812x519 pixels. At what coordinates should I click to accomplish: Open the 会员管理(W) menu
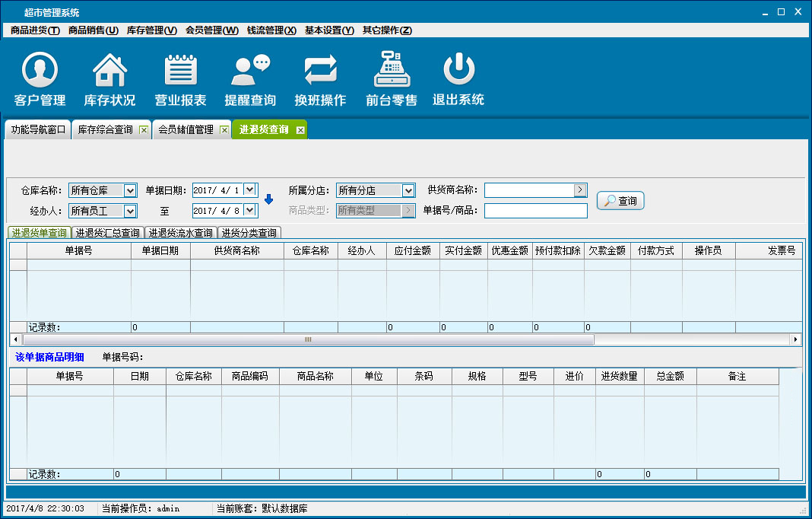212,30
